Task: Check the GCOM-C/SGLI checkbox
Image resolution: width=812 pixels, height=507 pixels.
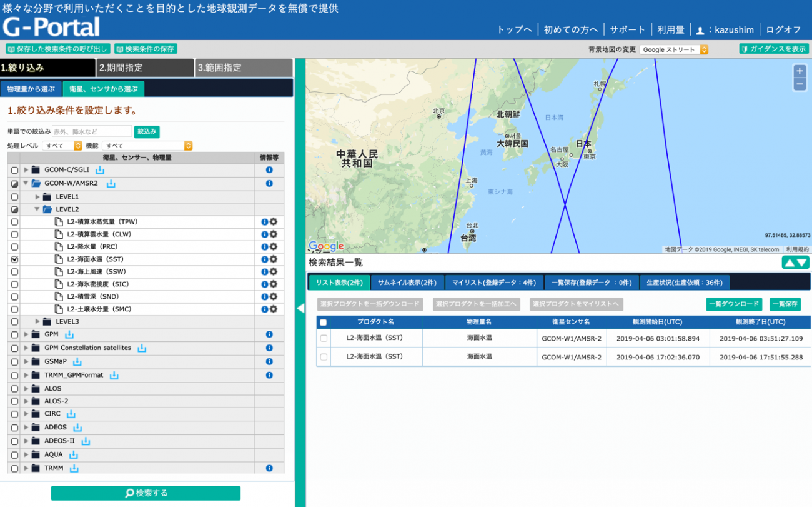Action: tap(14, 171)
